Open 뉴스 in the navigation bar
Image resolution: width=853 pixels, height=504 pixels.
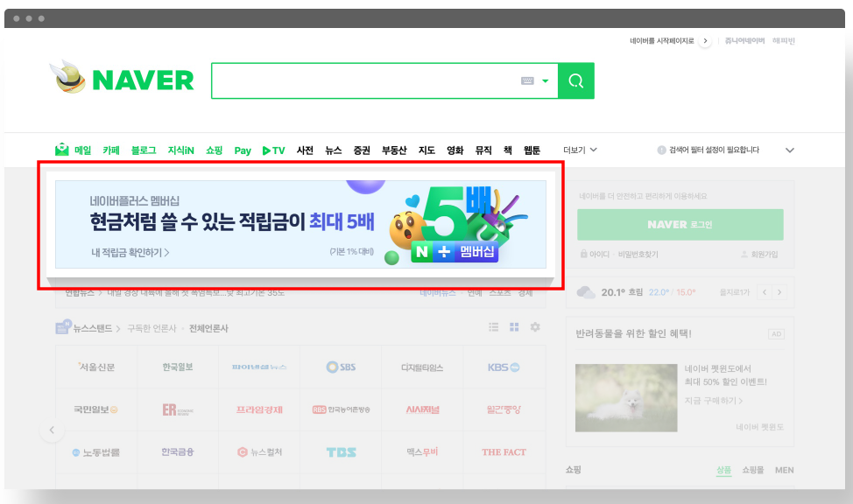(333, 150)
